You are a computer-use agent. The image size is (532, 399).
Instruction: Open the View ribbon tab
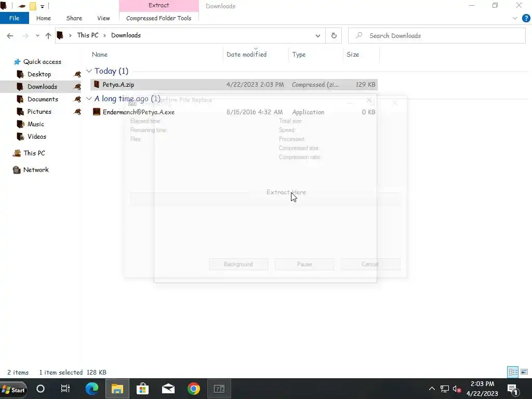pyautogui.click(x=103, y=18)
